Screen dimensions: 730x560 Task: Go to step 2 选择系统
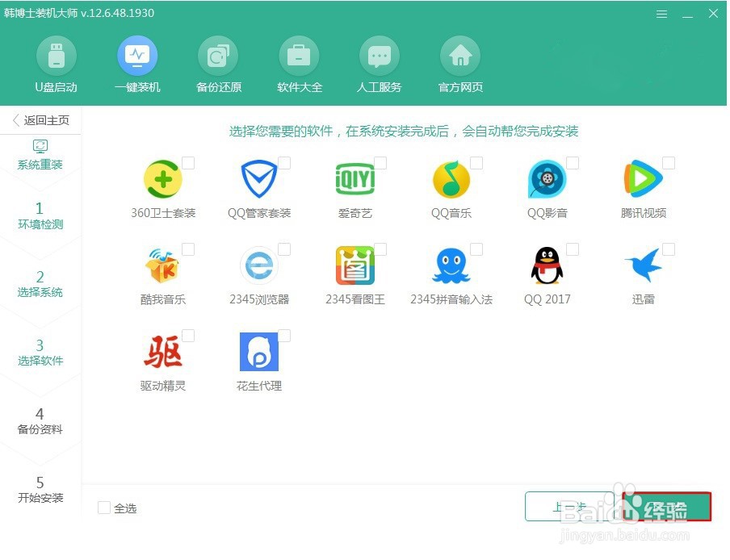[x=40, y=284]
